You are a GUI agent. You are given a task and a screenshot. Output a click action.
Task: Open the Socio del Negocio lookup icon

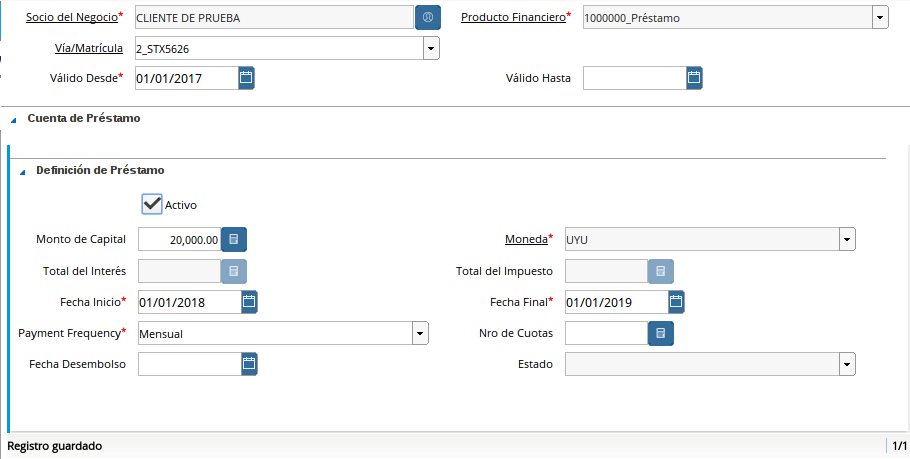pos(428,18)
